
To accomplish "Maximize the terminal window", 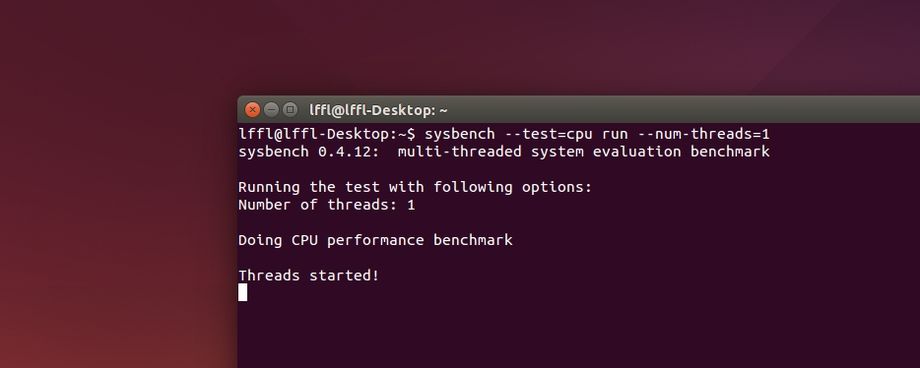I will click(x=290, y=110).
